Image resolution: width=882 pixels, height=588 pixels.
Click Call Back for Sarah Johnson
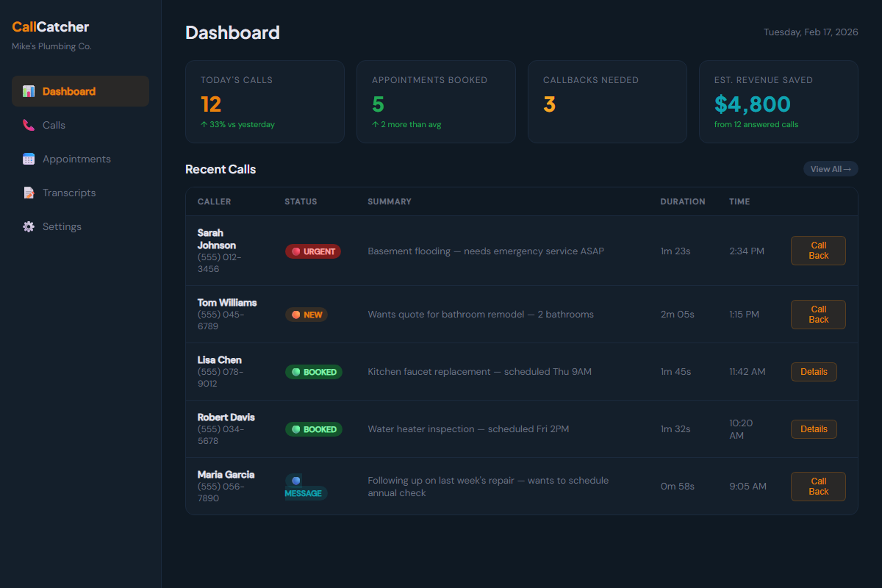click(818, 251)
